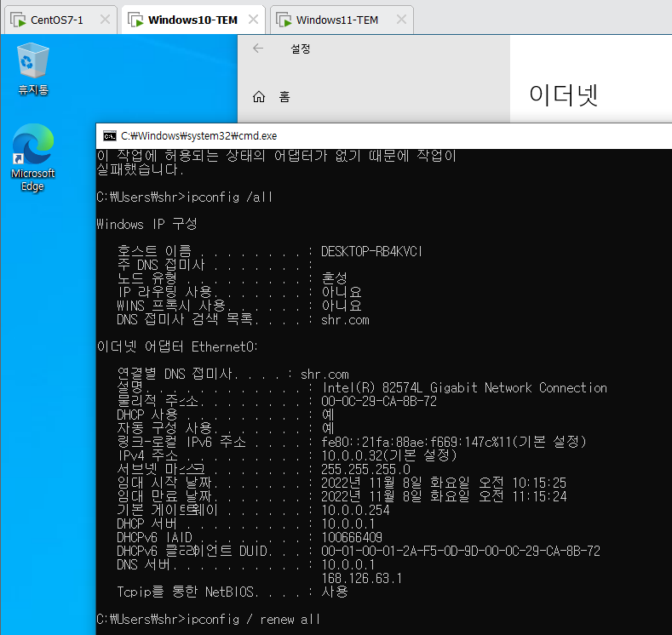Select the Microsoft Edge desktop shortcut
Viewport: 672px width, 635px height.
(x=33, y=157)
